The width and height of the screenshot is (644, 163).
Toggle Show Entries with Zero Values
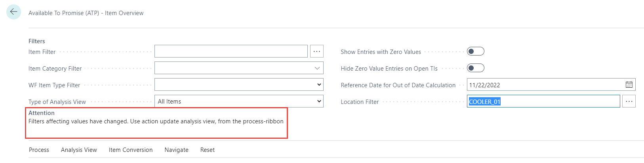point(475,51)
